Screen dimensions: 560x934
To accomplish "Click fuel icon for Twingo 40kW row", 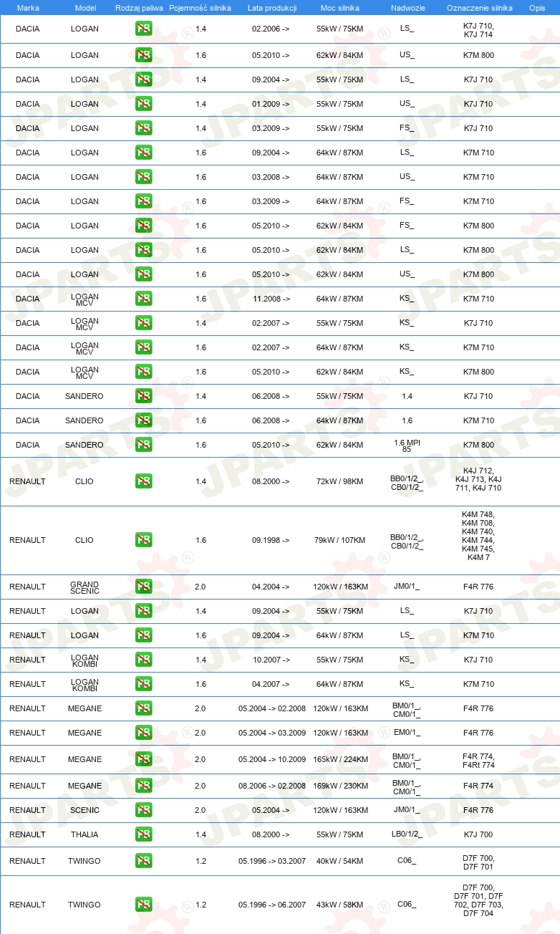I will pyautogui.click(x=143, y=861).
